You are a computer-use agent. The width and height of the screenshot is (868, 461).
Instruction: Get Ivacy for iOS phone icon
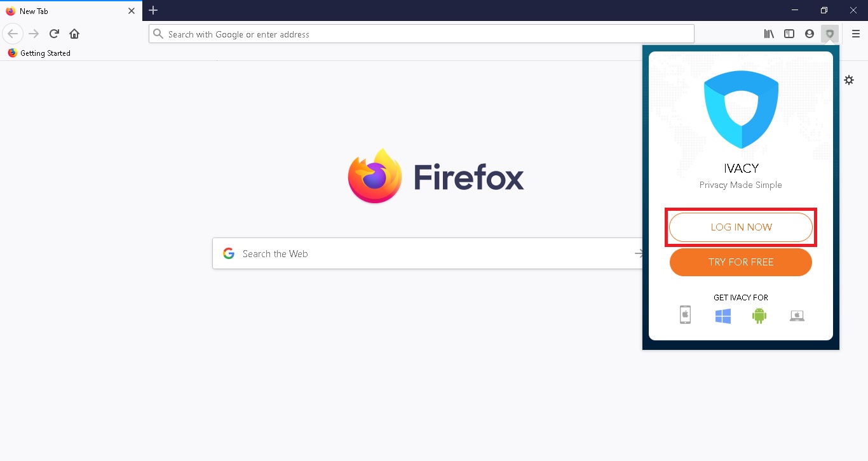[x=685, y=315]
